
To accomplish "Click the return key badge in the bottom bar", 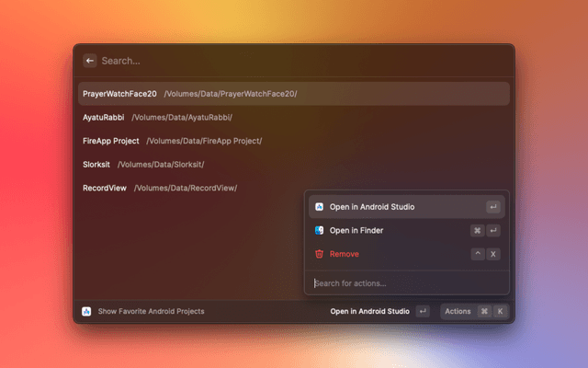I will pos(423,311).
